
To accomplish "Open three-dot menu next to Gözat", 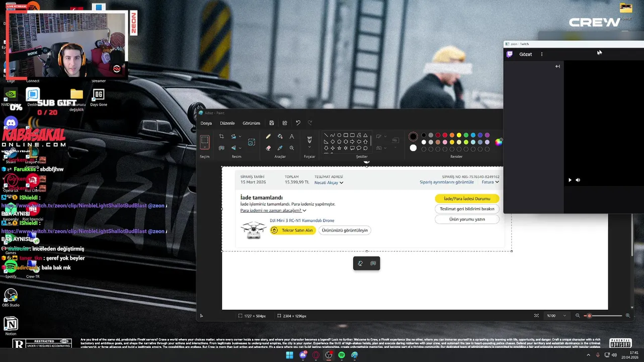I will click(x=542, y=54).
